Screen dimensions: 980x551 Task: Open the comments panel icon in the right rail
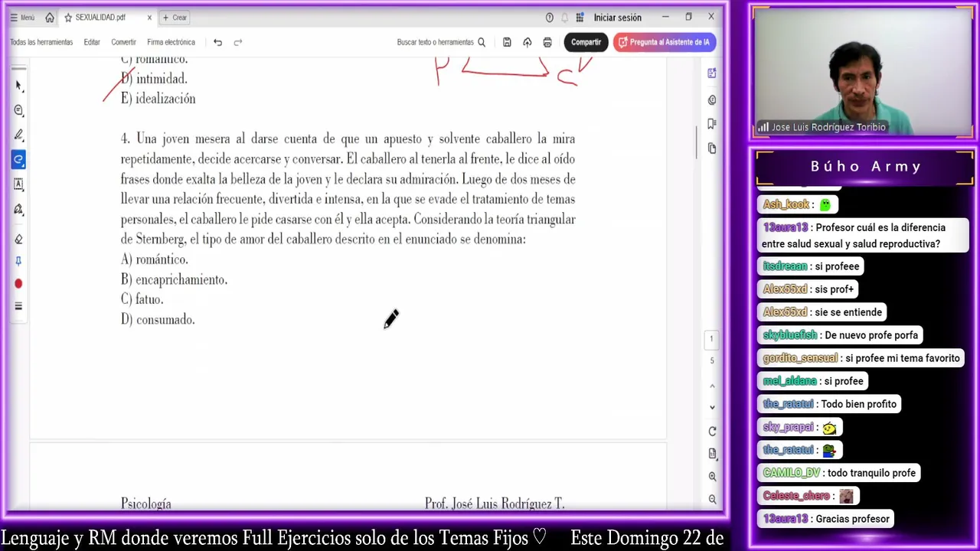coord(712,99)
